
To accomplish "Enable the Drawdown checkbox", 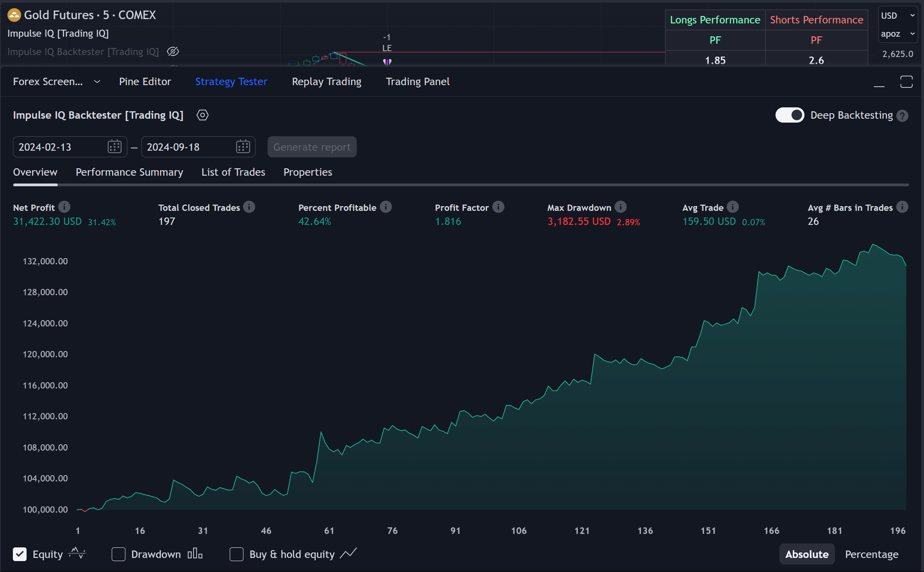I will (x=118, y=554).
